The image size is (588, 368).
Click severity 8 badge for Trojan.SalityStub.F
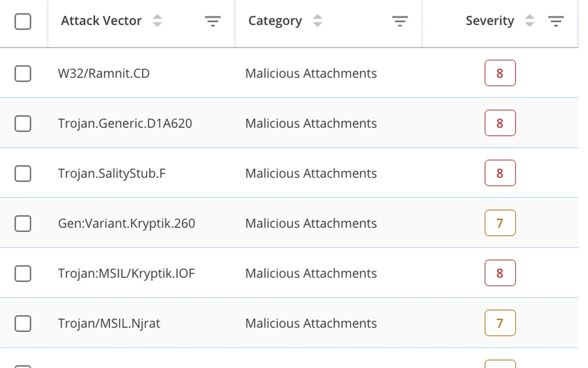500,173
